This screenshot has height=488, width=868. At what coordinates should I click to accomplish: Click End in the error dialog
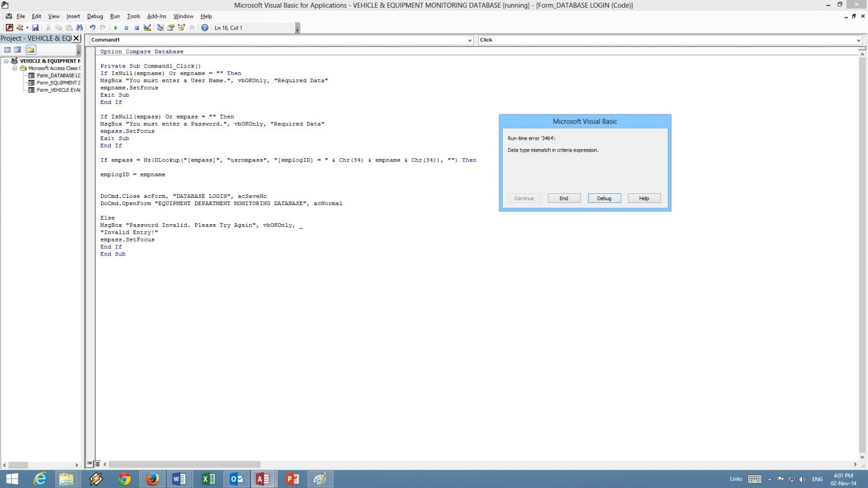click(564, 198)
